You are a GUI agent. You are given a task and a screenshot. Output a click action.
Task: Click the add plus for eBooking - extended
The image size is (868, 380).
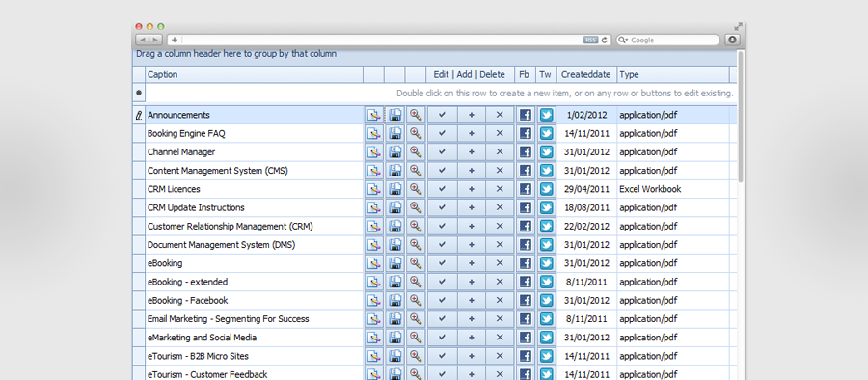pyautogui.click(x=472, y=282)
